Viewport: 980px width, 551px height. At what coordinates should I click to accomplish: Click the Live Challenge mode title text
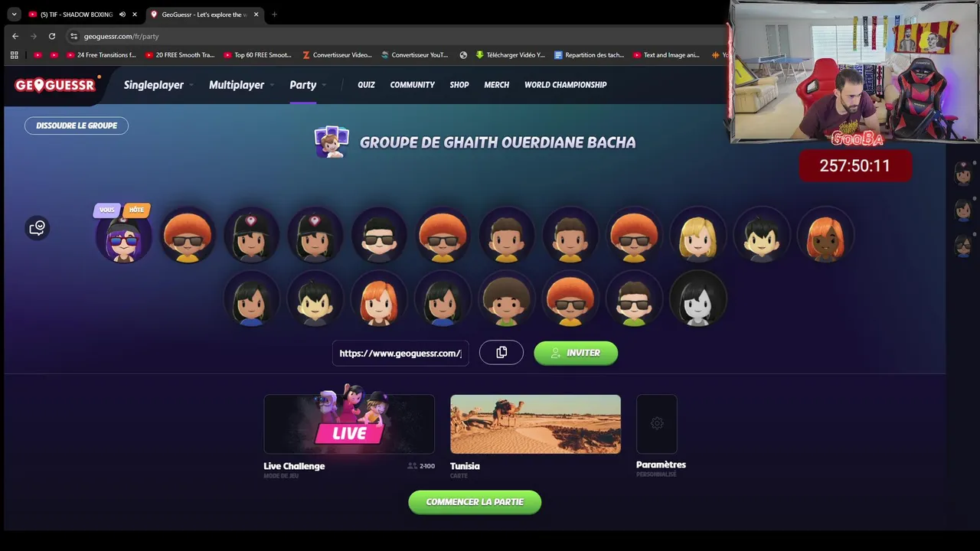294,466
